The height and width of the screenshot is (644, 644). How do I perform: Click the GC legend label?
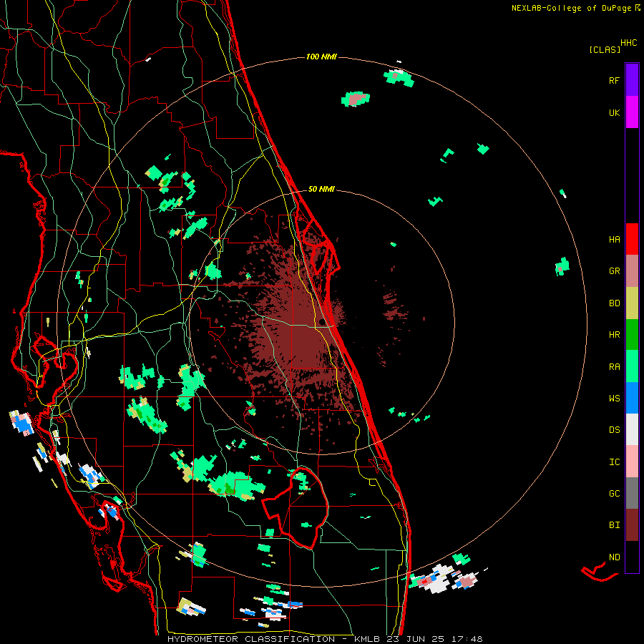(614, 494)
